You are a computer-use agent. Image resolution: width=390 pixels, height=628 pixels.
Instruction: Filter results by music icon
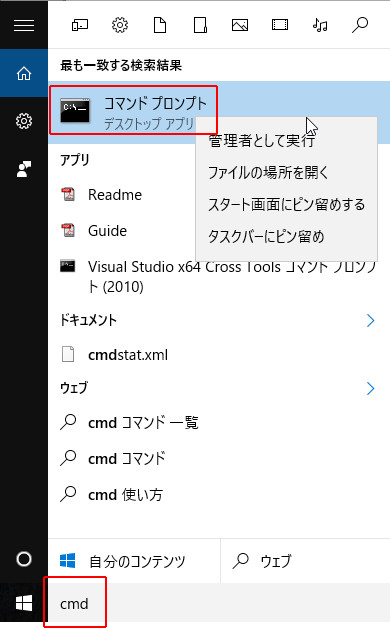pos(320,25)
